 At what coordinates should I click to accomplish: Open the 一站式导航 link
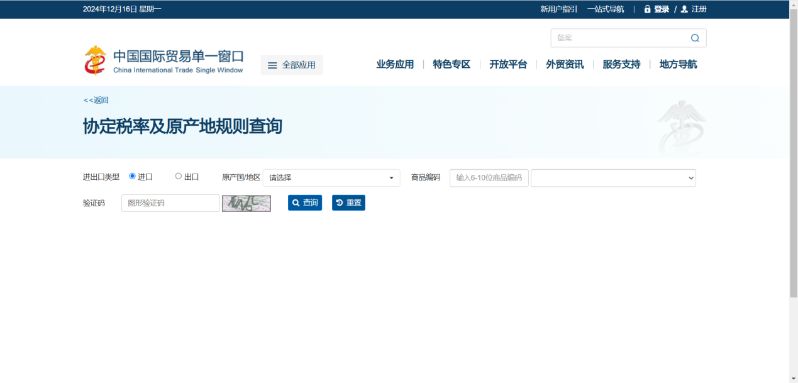tap(605, 9)
